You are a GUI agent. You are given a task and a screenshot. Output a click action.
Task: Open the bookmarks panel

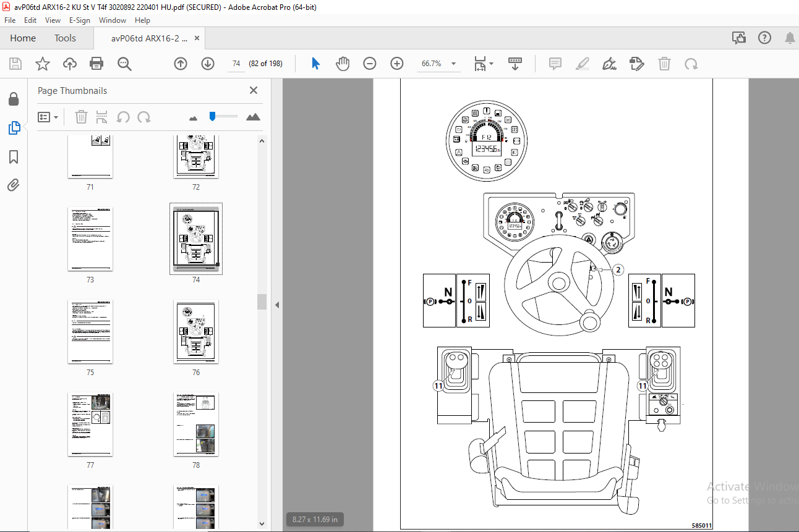pyautogui.click(x=14, y=157)
